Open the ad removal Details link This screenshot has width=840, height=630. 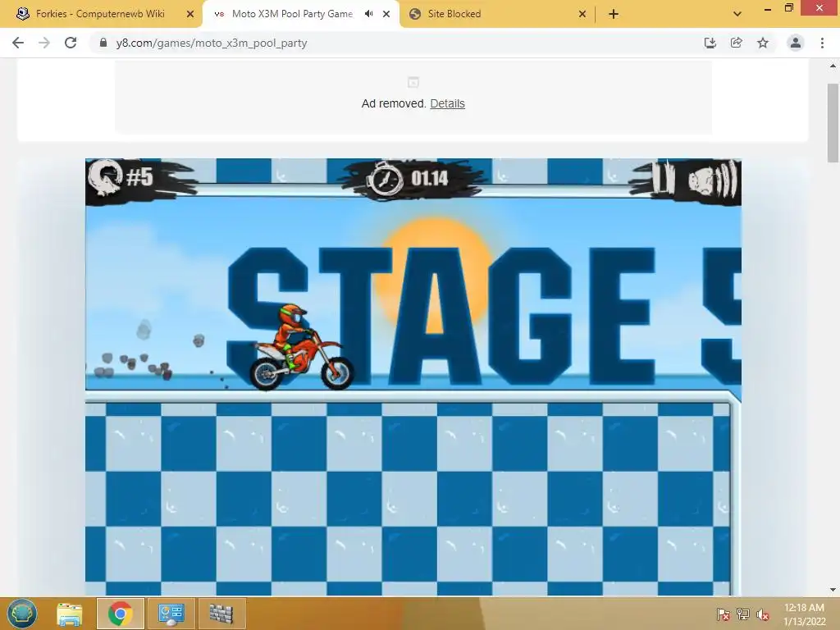pos(447,103)
